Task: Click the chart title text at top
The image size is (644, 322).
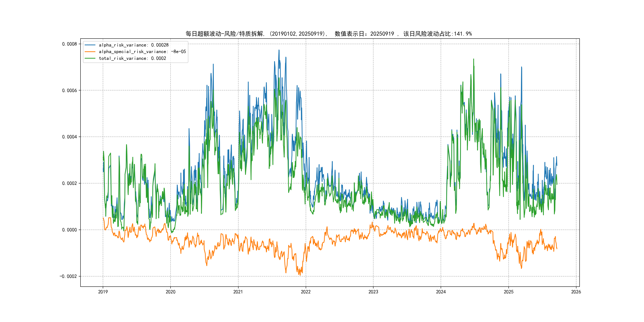Action: click(x=329, y=34)
